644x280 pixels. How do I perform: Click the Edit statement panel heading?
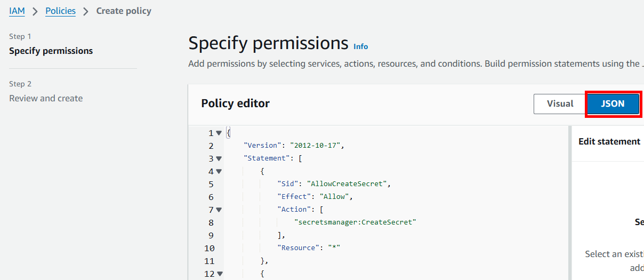pos(609,141)
